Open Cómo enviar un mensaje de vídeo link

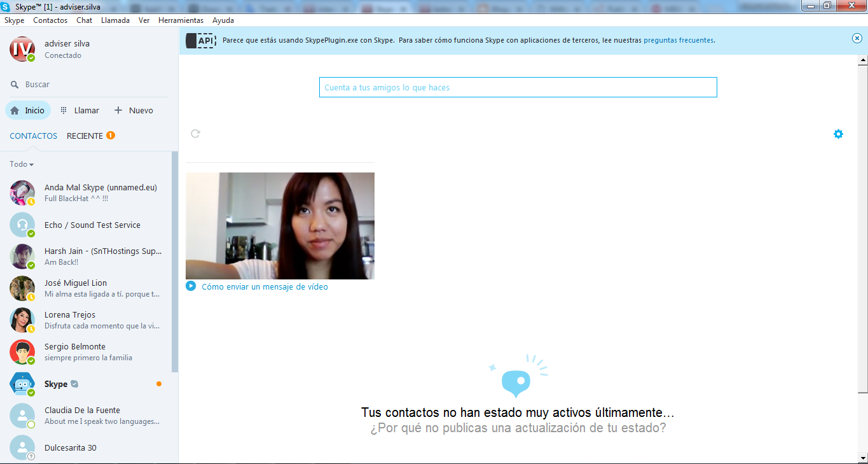click(265, 286)
